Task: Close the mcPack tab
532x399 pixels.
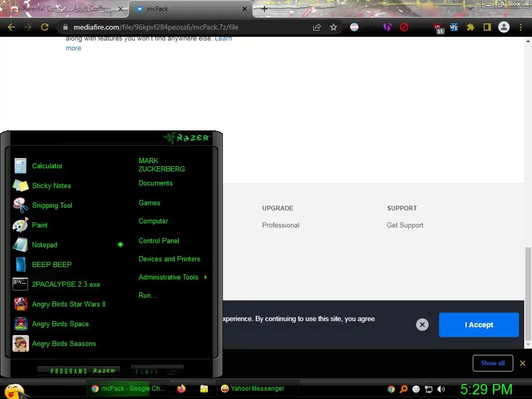Action: (x=245, y=9)
